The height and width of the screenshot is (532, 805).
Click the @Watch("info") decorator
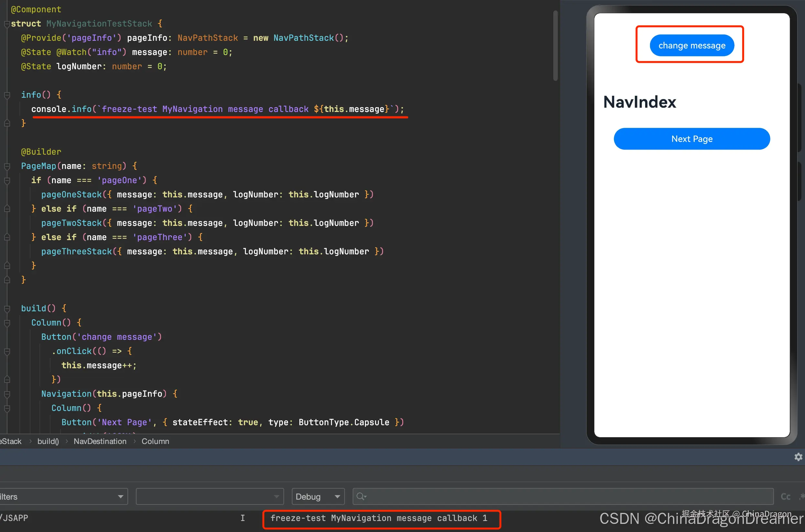pyautogui.click(x=92, y=52)
